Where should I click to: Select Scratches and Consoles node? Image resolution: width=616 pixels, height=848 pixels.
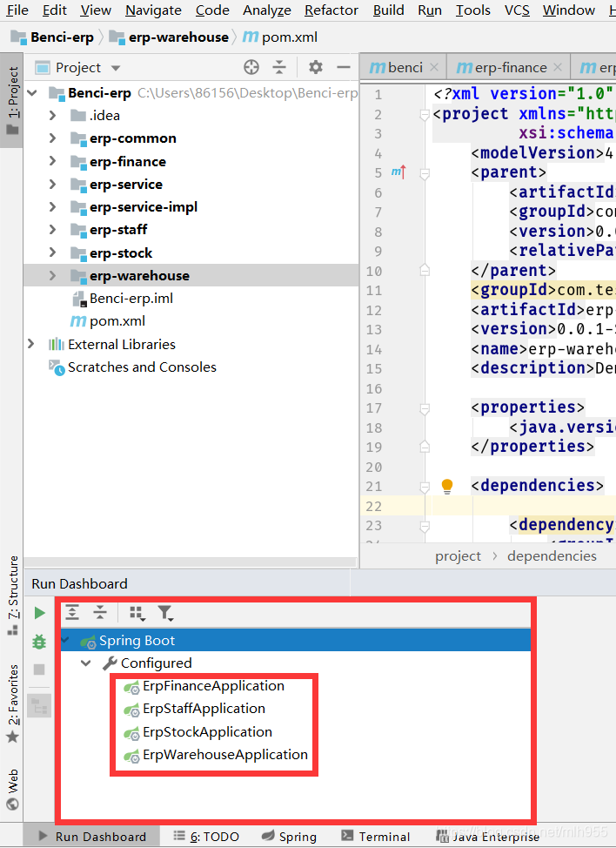pyautogui.click(x=133, y=367)
